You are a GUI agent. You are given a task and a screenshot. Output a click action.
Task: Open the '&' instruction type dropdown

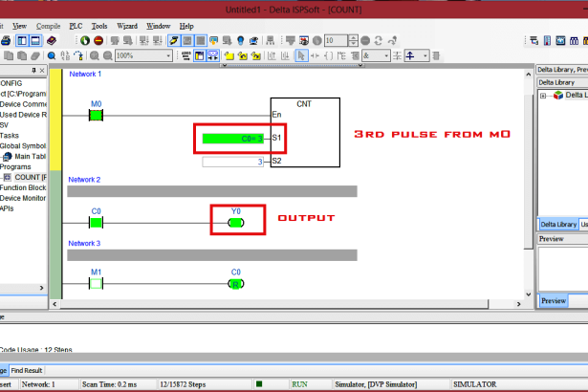(x=386, y=55)
